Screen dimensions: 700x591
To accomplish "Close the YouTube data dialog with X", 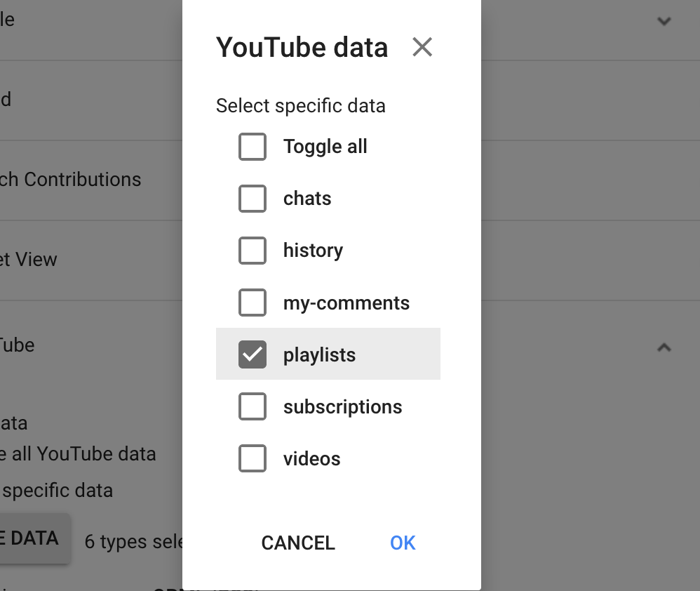I will pos(422,47).
